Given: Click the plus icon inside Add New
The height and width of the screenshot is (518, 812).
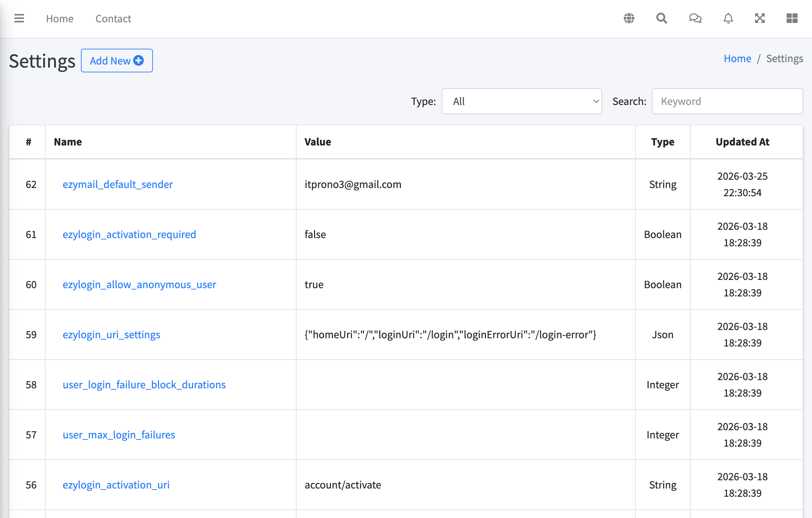Looking at the screenshot, I should 138,60.
